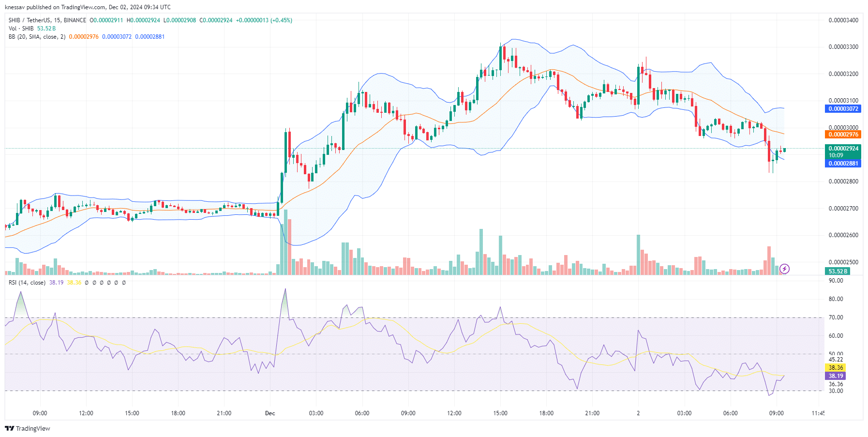Click the Dec date label on the time axis
The image size is (868, 437).
(x=270, y=413)
